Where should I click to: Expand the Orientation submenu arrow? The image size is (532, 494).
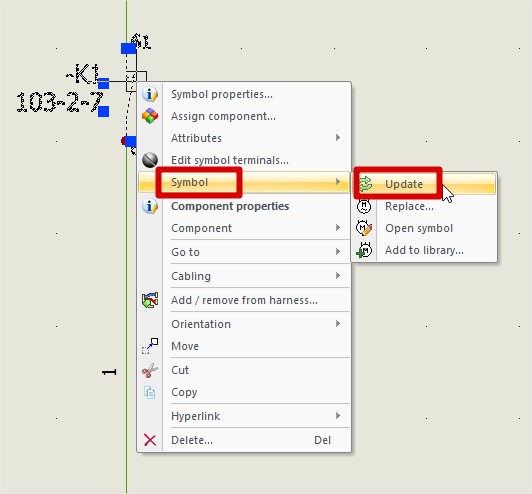[x=338, y=324]
